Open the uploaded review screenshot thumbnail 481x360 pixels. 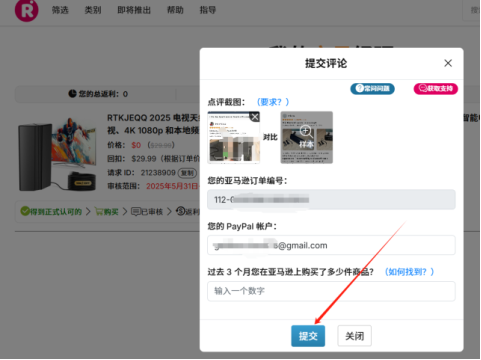tap(233, 137)
